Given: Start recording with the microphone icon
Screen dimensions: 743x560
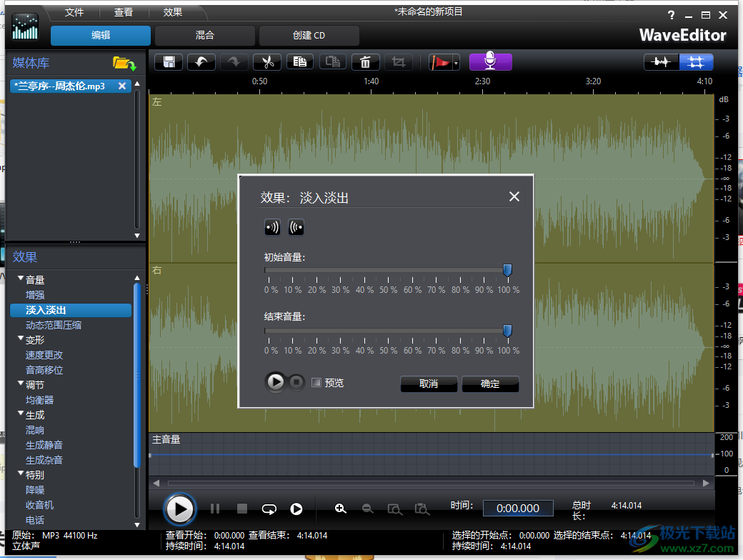Looking at the screenshot, I should (x=490, y=62).
